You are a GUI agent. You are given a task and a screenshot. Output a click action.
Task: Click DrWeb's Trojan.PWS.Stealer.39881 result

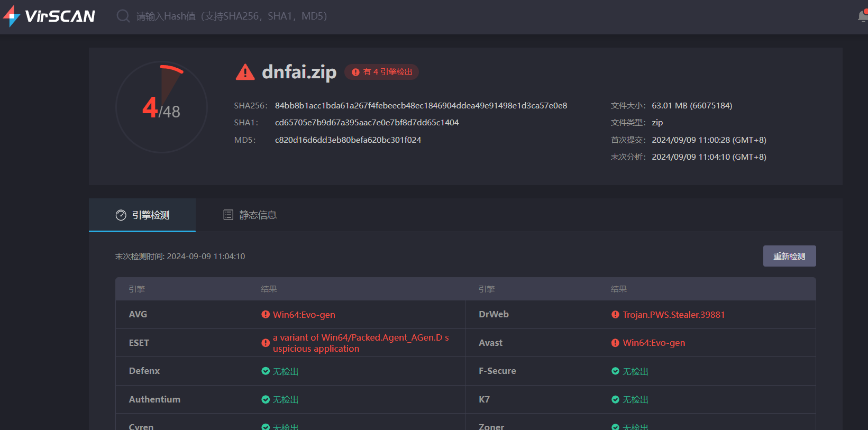click(x=674, y=315)
